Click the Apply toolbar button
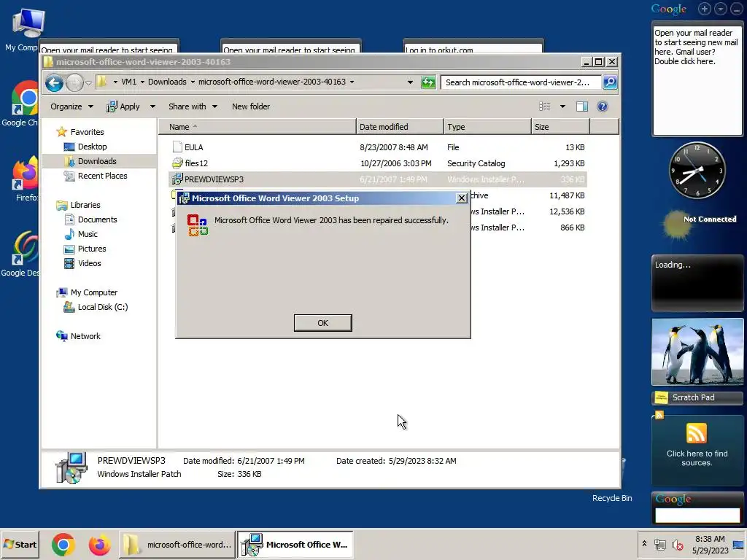Image resolution: width=747 pixels, height=560 pixels. coord(123,106)
